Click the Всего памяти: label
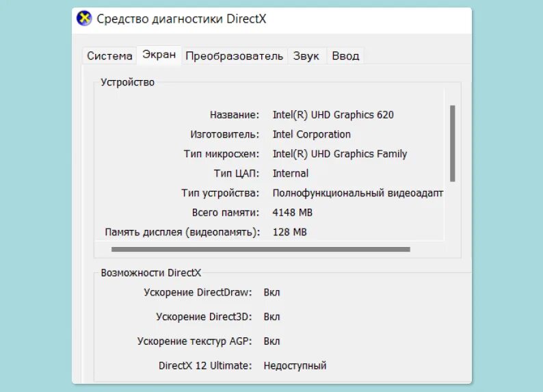 click(x=226, y=212)
